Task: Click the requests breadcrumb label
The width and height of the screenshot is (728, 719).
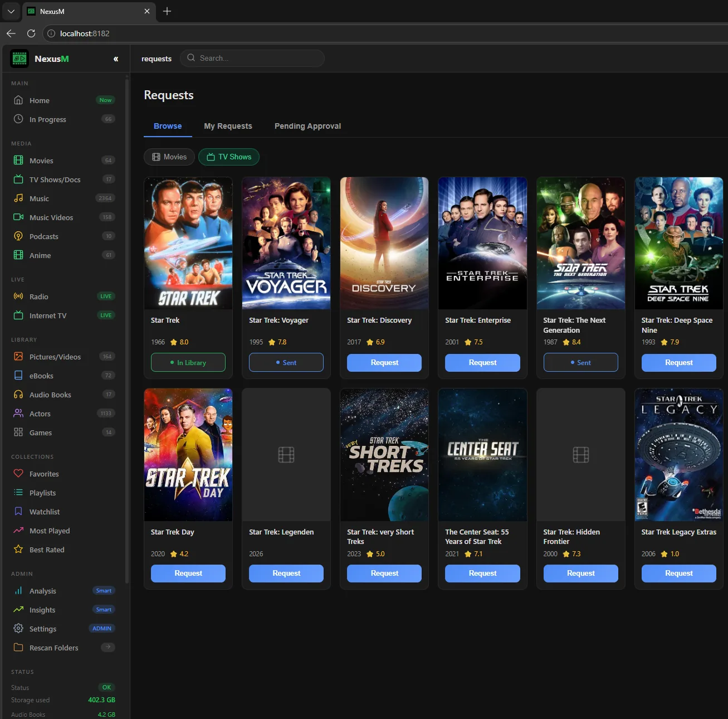Action: click(157, 59)
